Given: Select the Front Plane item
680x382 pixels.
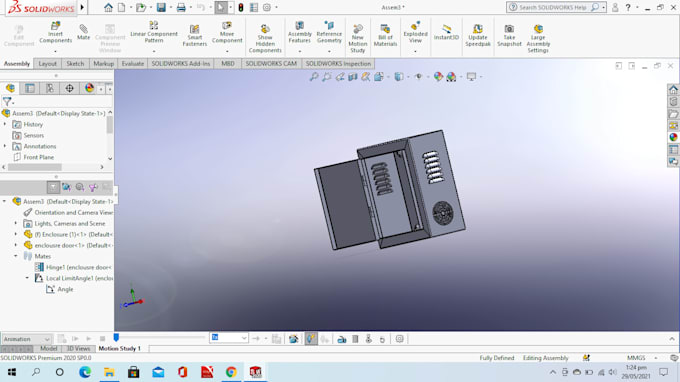Looking at the screenshot, I should (x=39, y=157).
